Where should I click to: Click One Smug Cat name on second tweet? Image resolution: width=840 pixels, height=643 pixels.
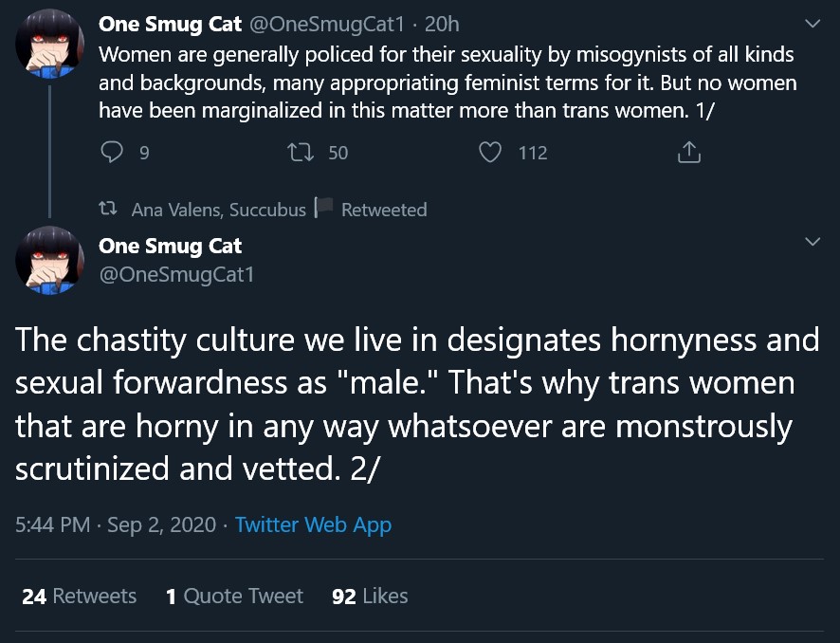point(171,247)
